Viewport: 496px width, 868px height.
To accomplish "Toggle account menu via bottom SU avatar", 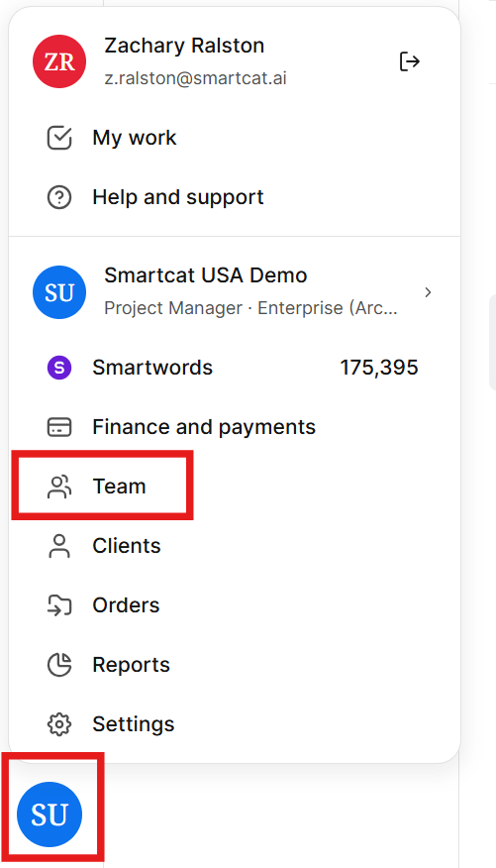I will [50, 814].
